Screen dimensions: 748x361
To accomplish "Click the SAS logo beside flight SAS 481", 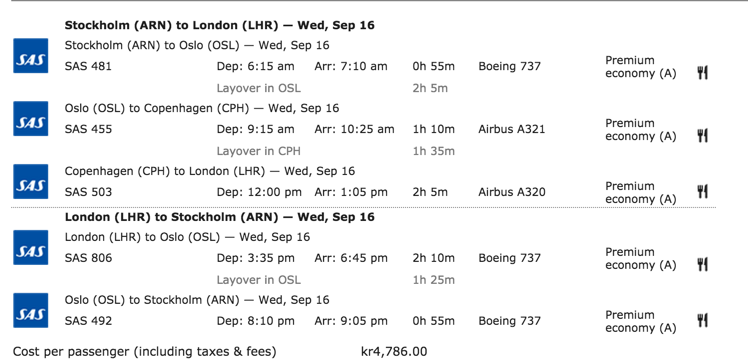I will pos(31,56).
